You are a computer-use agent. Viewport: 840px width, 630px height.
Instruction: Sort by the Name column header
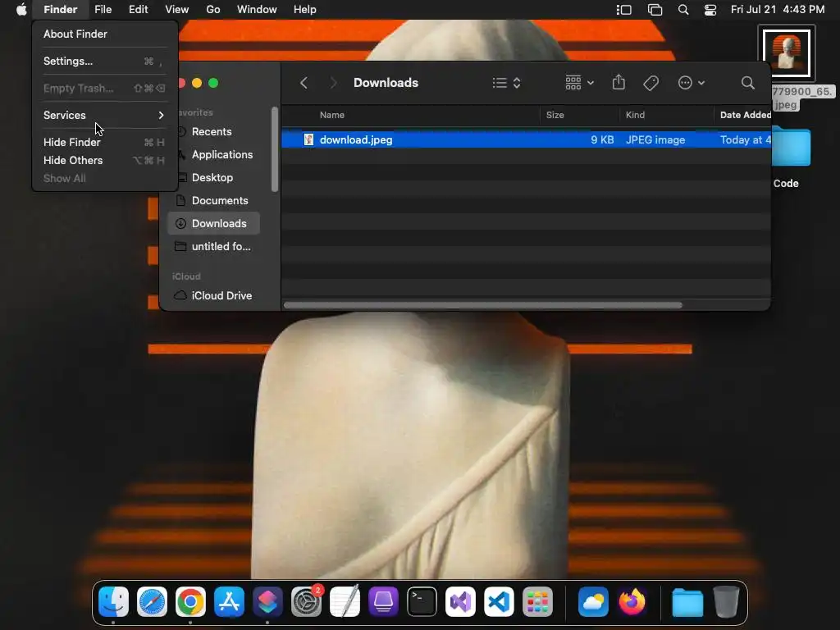(x=332, y=115)
